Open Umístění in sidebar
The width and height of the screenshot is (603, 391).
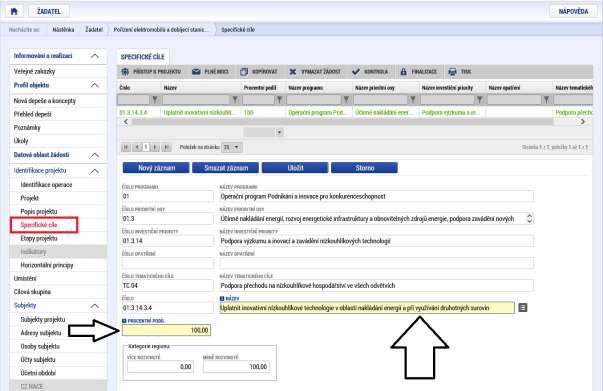[x=25, y=278]
